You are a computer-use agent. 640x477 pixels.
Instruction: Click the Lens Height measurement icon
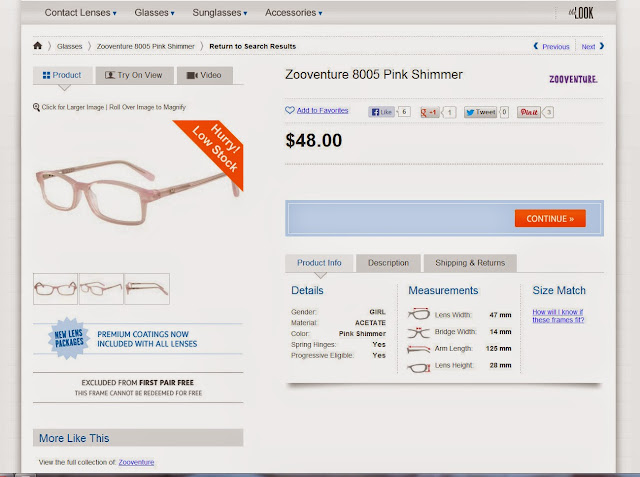click(x=419, y=368)
